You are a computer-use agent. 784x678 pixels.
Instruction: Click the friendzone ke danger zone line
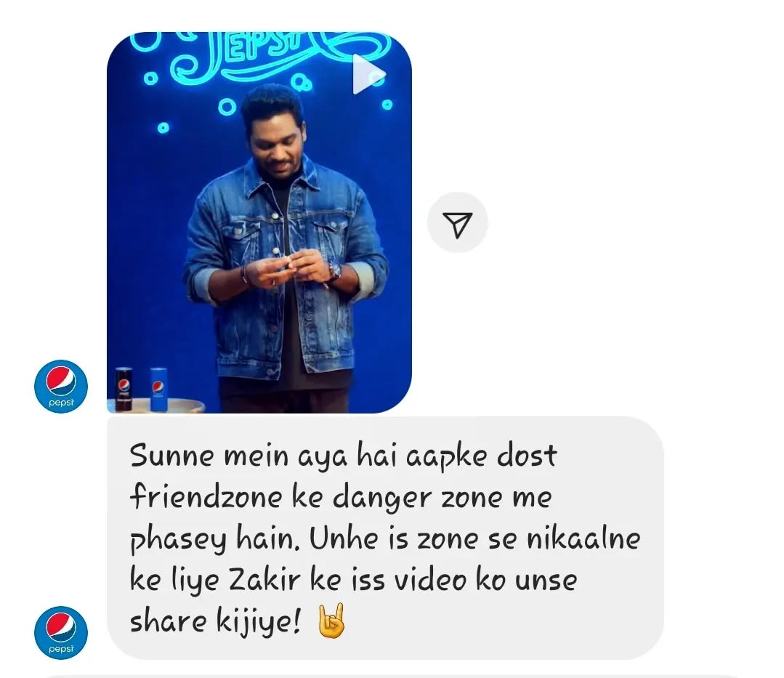[341, 497]
